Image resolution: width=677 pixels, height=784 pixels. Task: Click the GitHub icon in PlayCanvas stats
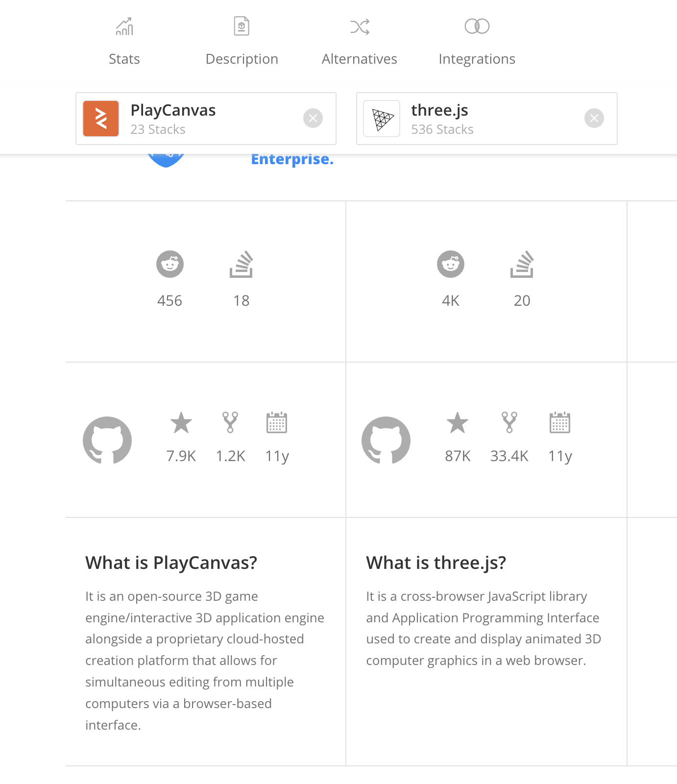108,440
